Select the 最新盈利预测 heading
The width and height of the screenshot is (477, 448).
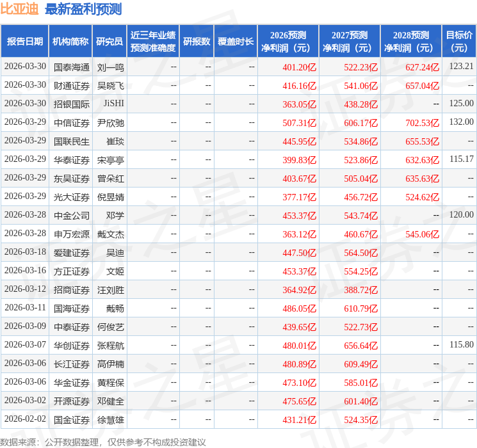tap(83, 9)
